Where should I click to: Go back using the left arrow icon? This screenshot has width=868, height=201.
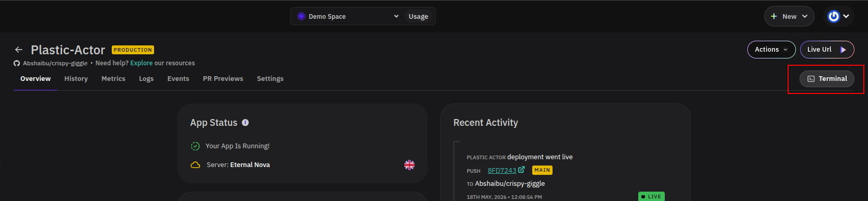[19, 50]
